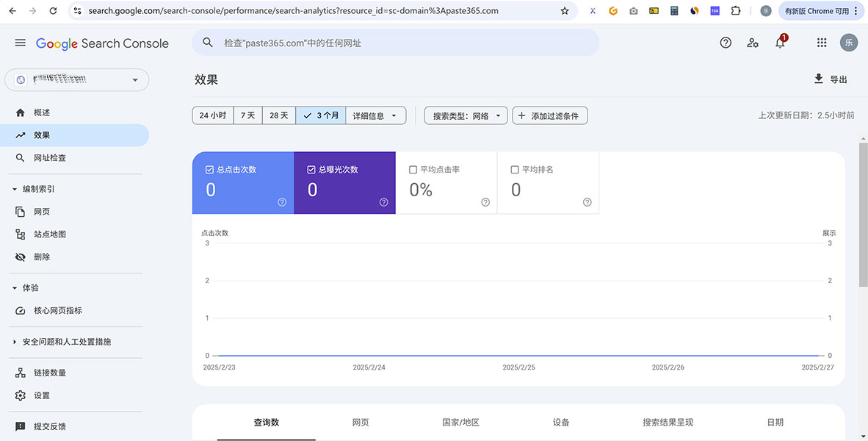
Task: Expand the 详细信息 date dropdown
Action: tap(375, 115)
